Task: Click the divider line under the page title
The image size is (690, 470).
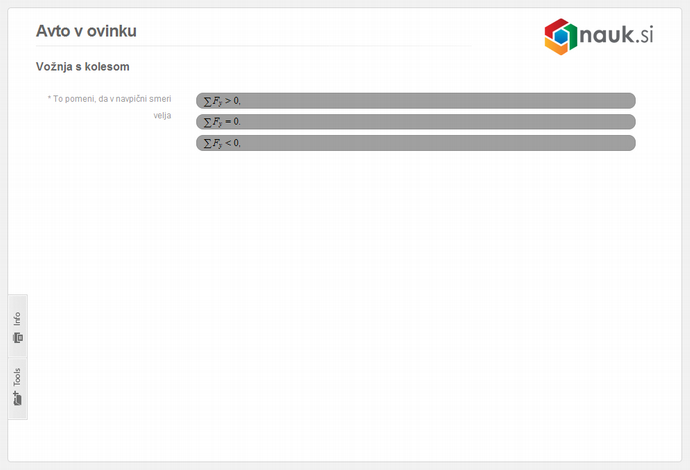Action: tap(253, 46)
